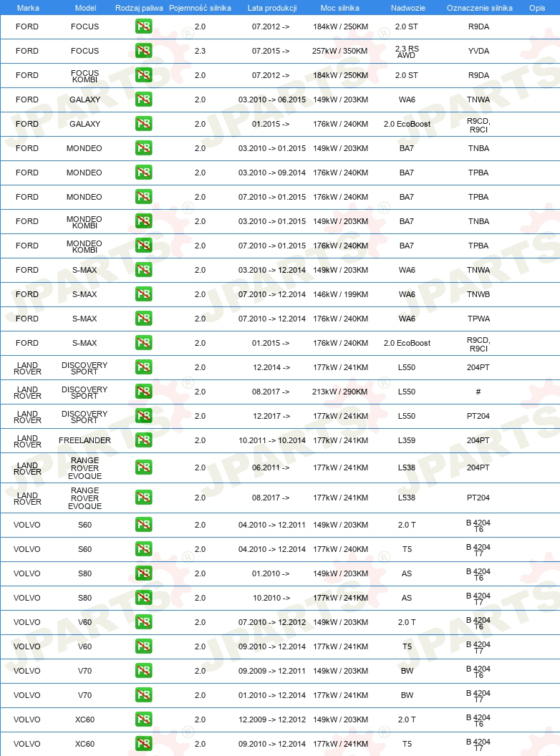Click the Opis column header
Screen dimensions: 560x756
coord(537,8)
